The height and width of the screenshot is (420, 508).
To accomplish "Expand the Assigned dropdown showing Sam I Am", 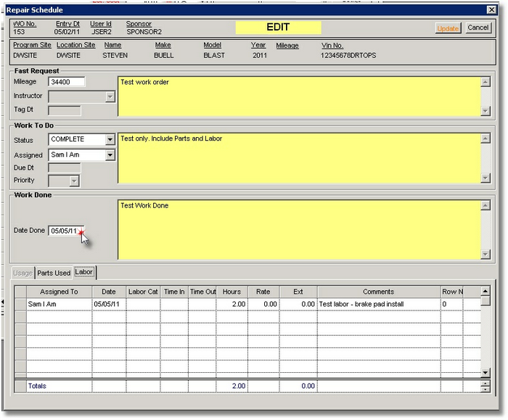I will click(x=110, y=155).
